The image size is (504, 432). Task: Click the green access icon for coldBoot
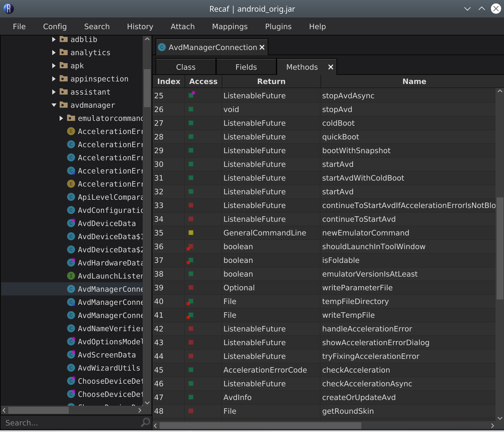[x=191, y=123]
